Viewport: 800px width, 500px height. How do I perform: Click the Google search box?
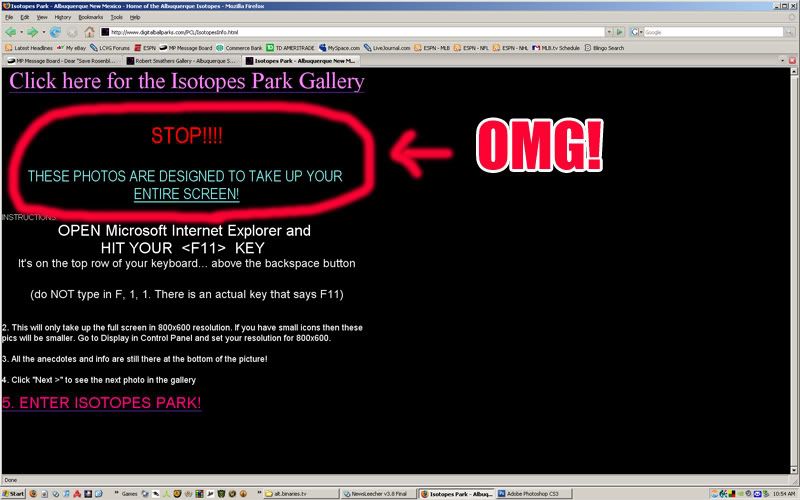(714, 32)
